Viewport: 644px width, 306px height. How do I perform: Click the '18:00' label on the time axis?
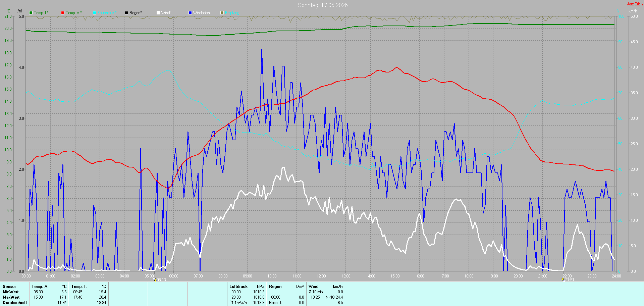[469, 276]
